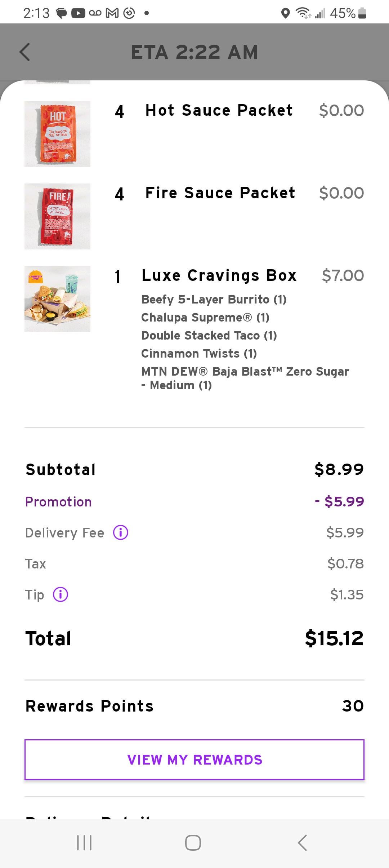This screenshot has width=389, height=868.
Task: Tap the location pin status icon
Action: 285,13
